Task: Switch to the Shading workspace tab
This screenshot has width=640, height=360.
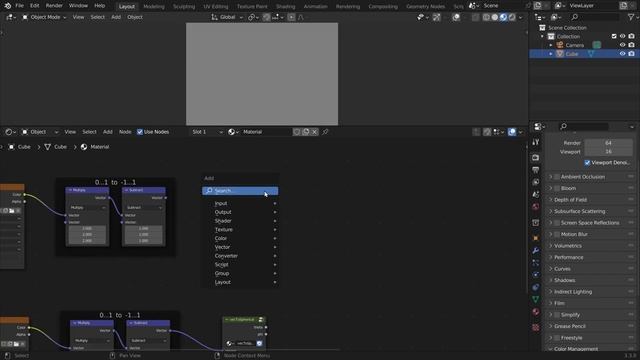Action: click(285, 7)
